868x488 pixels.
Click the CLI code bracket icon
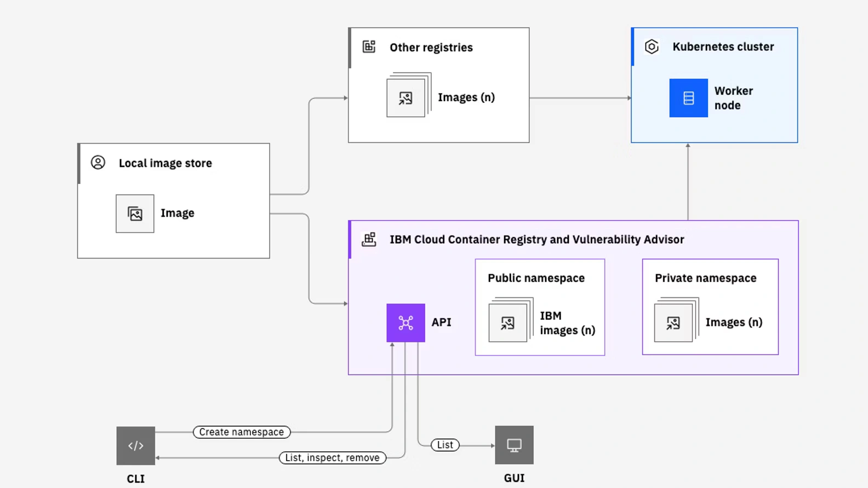point(135,446)
